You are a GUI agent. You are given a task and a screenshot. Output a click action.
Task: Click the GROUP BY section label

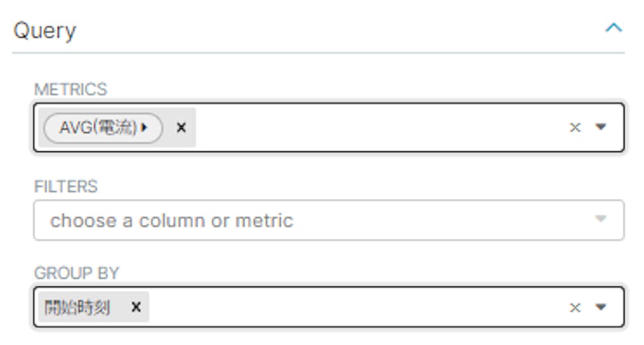pos(76,273)
